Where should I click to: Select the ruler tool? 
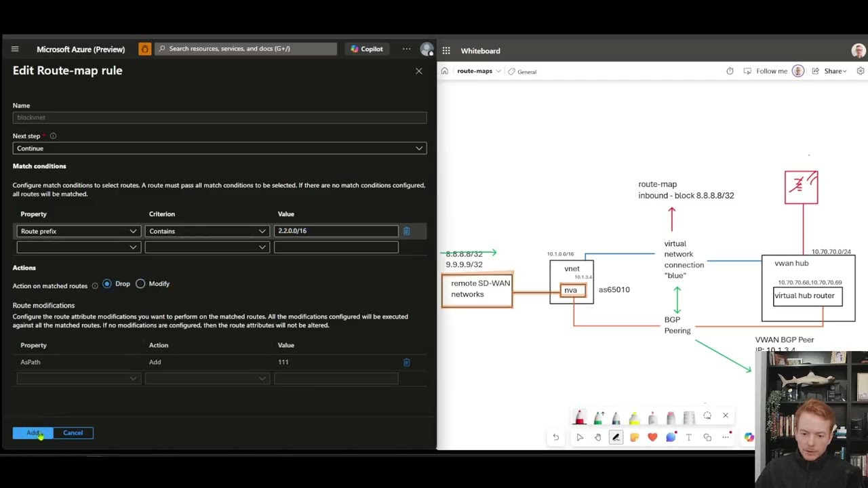pos(689,417)
